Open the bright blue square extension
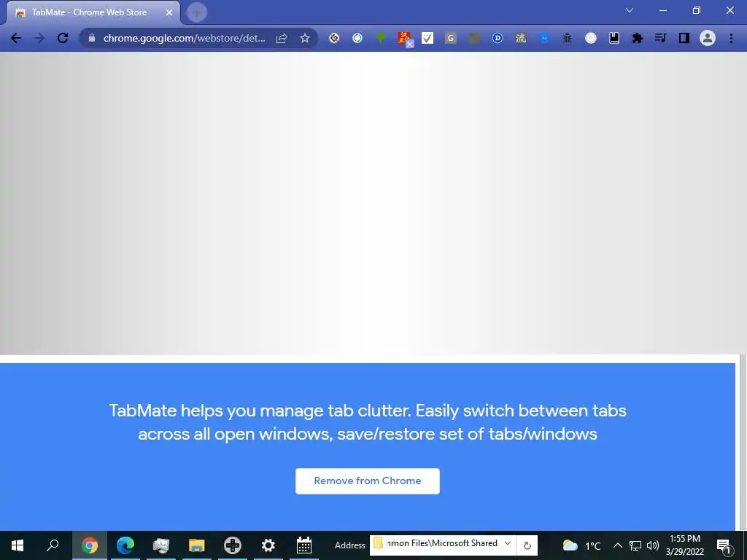This screenshot has width=747, height=560. 544,38
